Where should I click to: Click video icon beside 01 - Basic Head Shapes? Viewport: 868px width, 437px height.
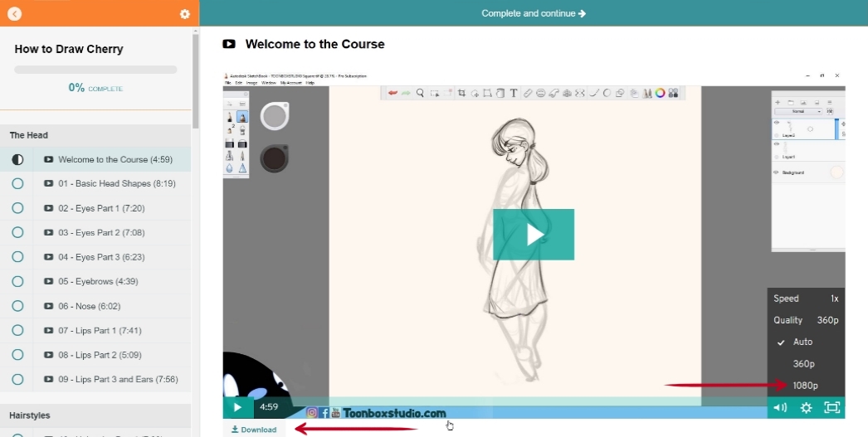pos(49,183)
